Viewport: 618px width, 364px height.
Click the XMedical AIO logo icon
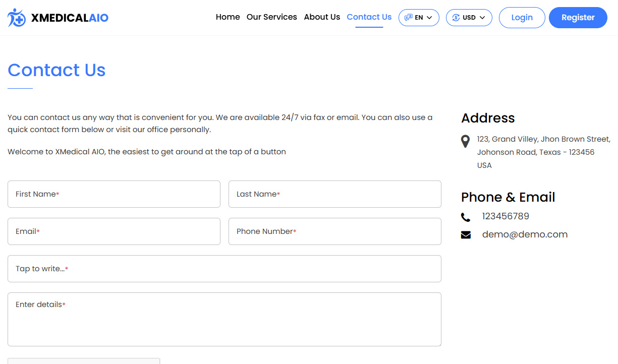click(x=16, y=17)
